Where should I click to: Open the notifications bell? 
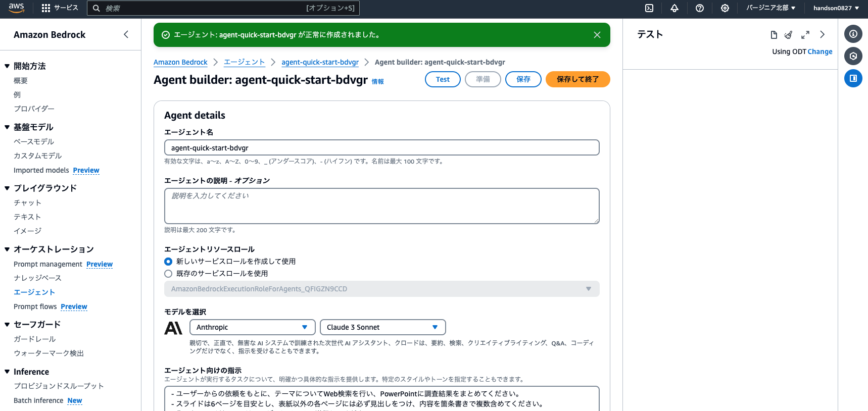tap(674, 8)
